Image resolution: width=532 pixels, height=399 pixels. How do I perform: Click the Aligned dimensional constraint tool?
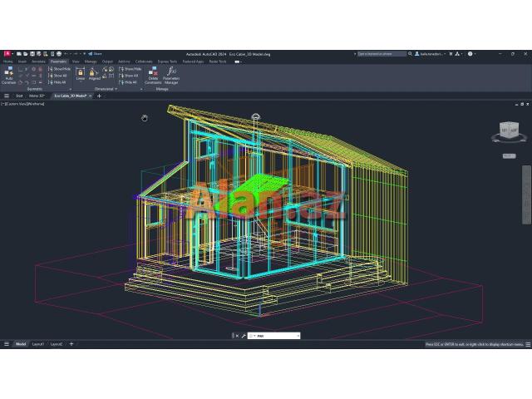[x=94, y=75]
